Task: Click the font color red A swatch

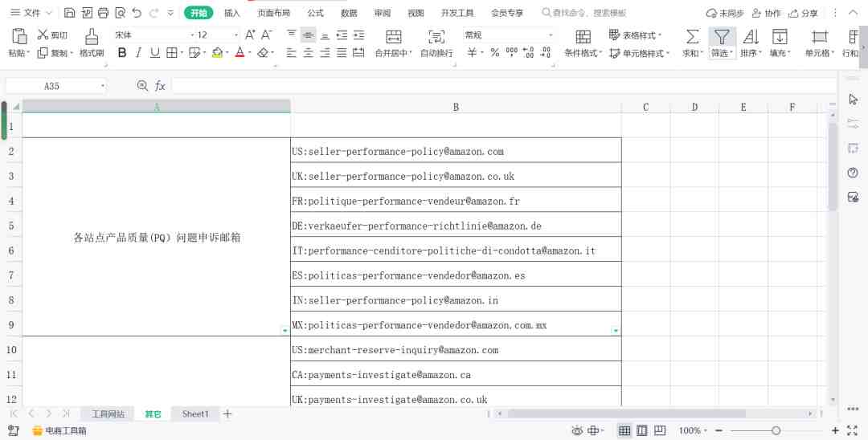Action: pyautogui.click(x=240, y=52)
